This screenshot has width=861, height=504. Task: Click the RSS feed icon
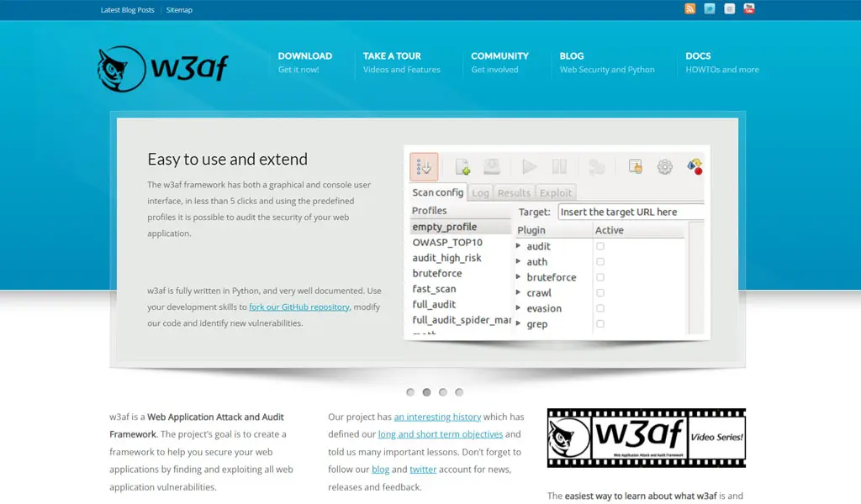690,9
